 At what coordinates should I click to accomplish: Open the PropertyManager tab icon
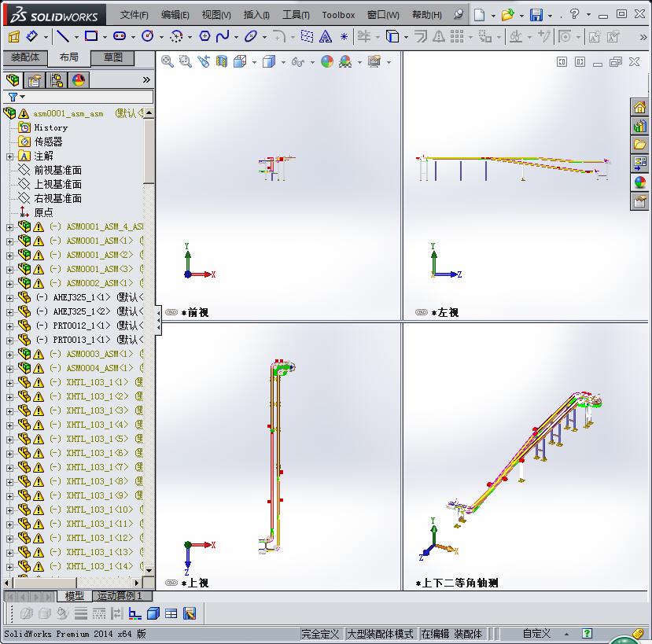point(35,80)
